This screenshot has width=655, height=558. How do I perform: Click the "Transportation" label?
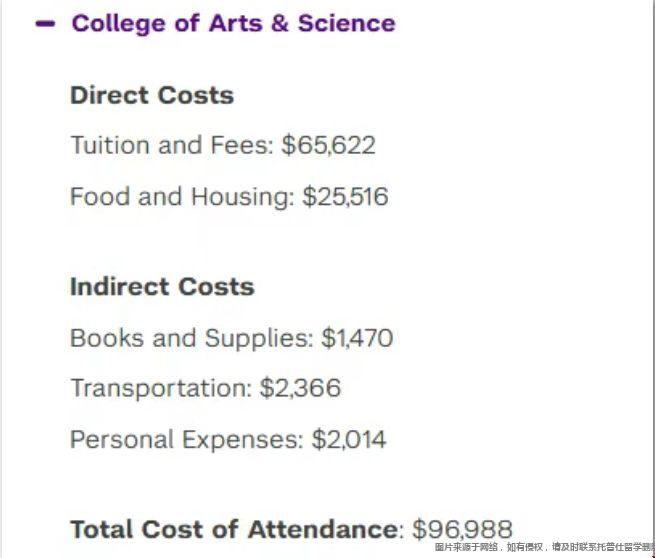(x=160, y=388)
